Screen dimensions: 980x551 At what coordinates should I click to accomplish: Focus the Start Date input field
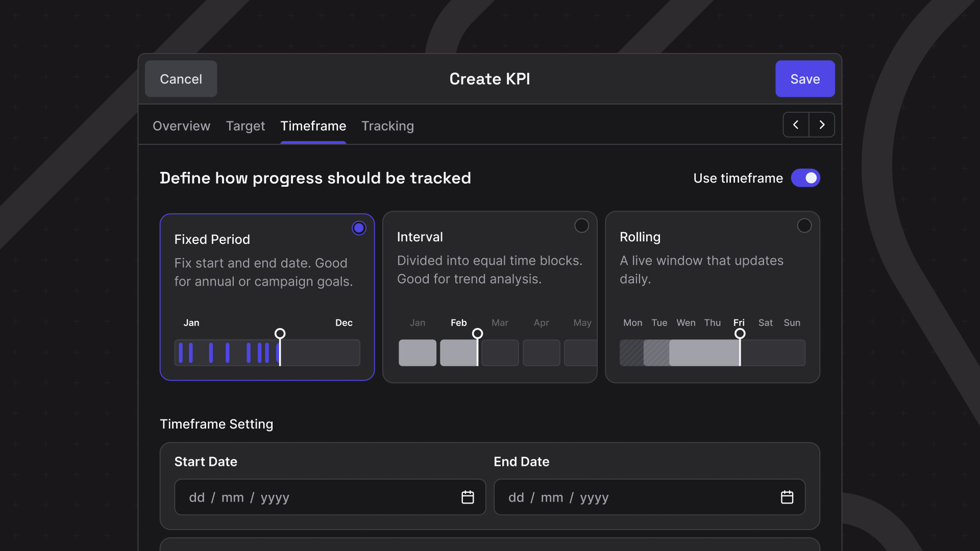(316, 497)
